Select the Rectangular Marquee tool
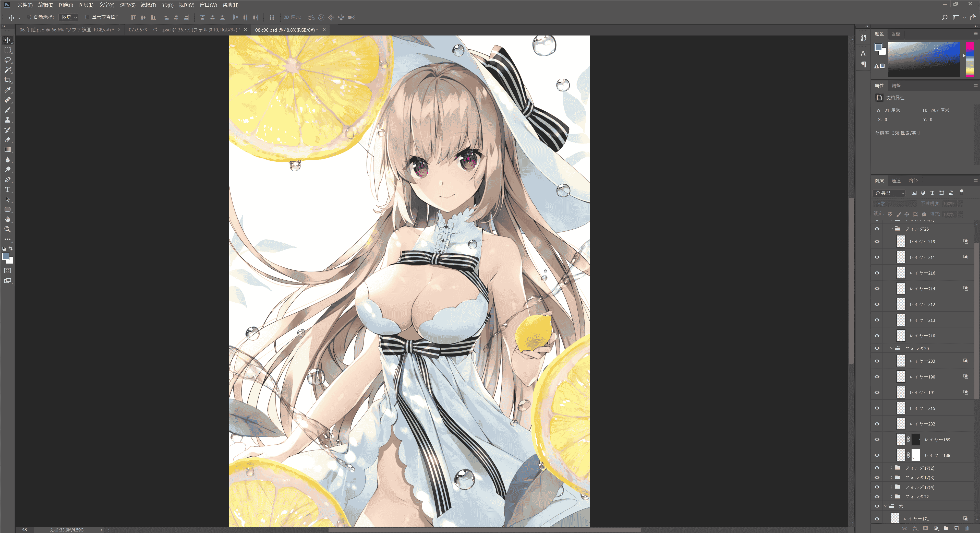 (8, 50)
